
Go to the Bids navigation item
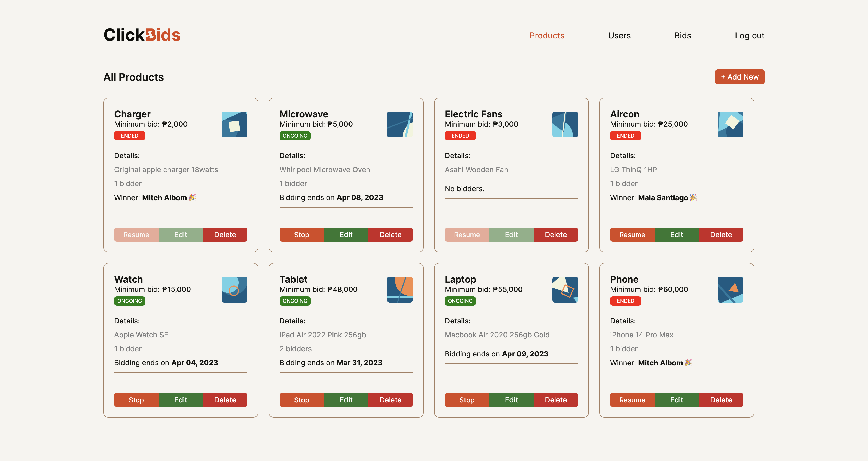682,36
